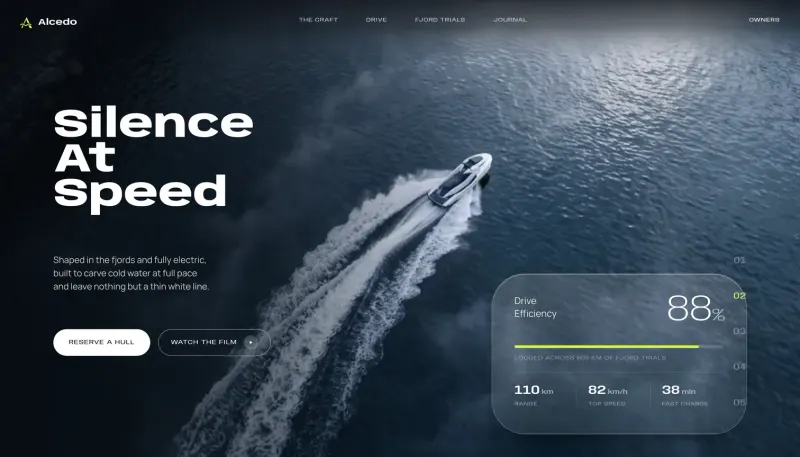Viewport: 800px width, 457px height.
Task: Click the Alcedo logo icon
Action: click(x=26, y=22)
